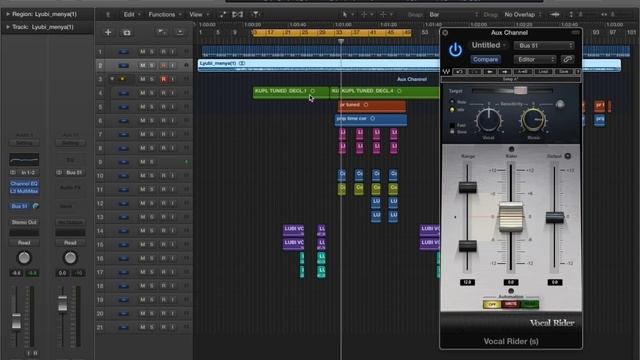
Task: Click the Waves A/B compare button
Action: pyautogui.click(x=522, y=71)
